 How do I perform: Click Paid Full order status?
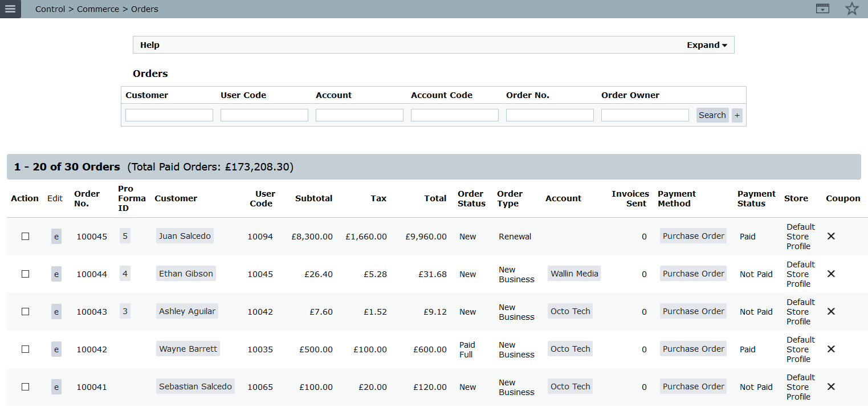point(467,349)
